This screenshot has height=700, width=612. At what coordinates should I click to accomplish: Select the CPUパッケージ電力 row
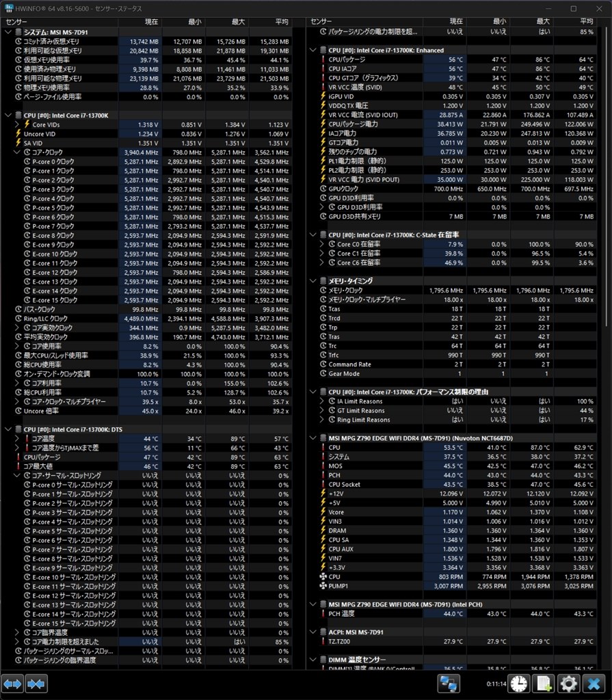pos(453,124)
